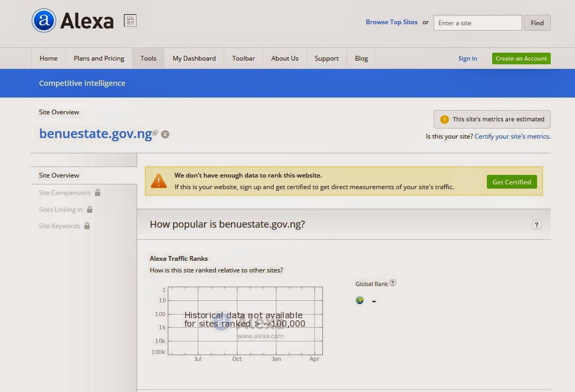This screenshot has height=392, width=575.
Task: Open My Dashboard
Action: [194, 58]
